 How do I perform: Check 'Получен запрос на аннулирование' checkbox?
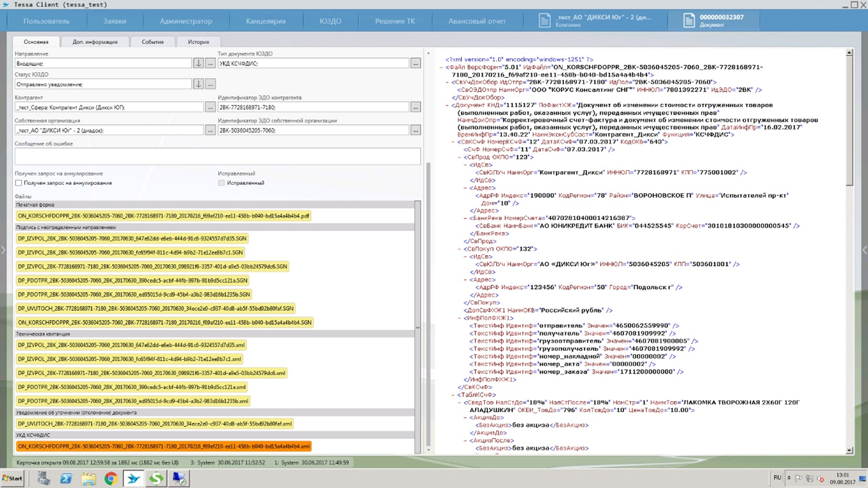click(x=19, y=183)
